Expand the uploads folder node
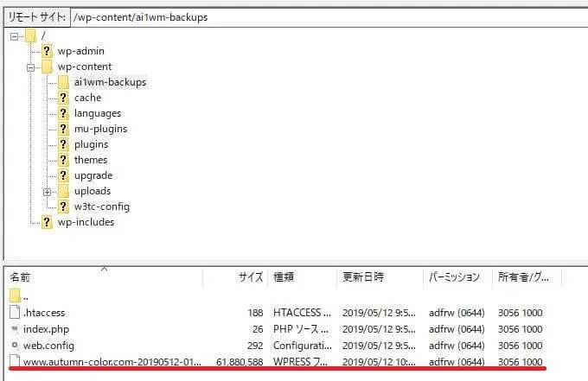The image size is (588, 381). coord(48,191)
